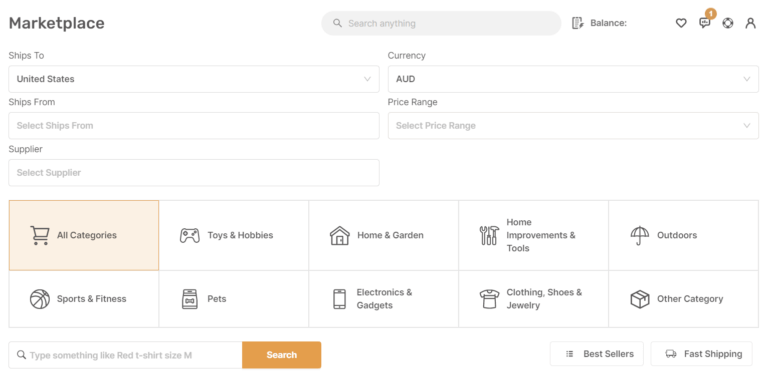This screenshot has width=768, height=377.
Task: Click the wishlist heart icon
Action: (x=681, y=23)
